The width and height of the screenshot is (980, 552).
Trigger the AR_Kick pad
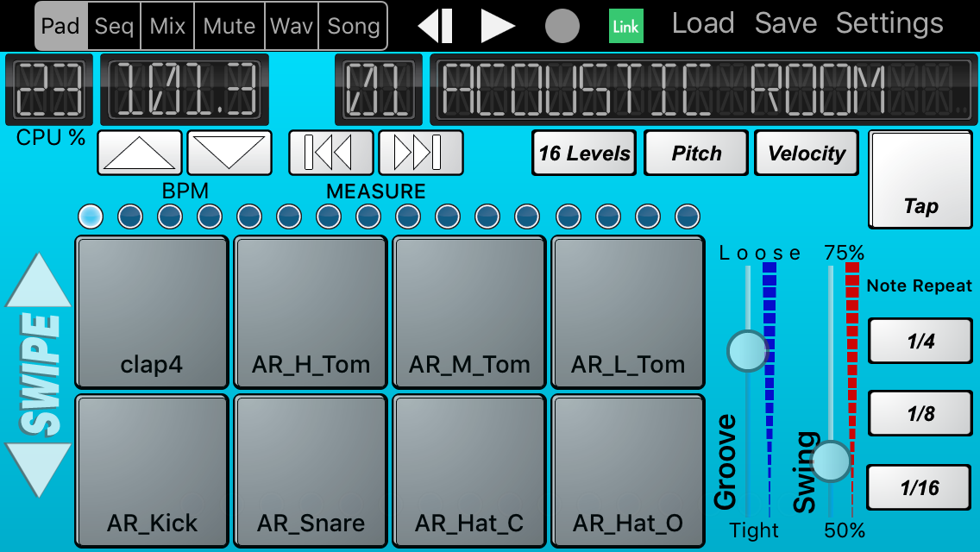(152, 471)
